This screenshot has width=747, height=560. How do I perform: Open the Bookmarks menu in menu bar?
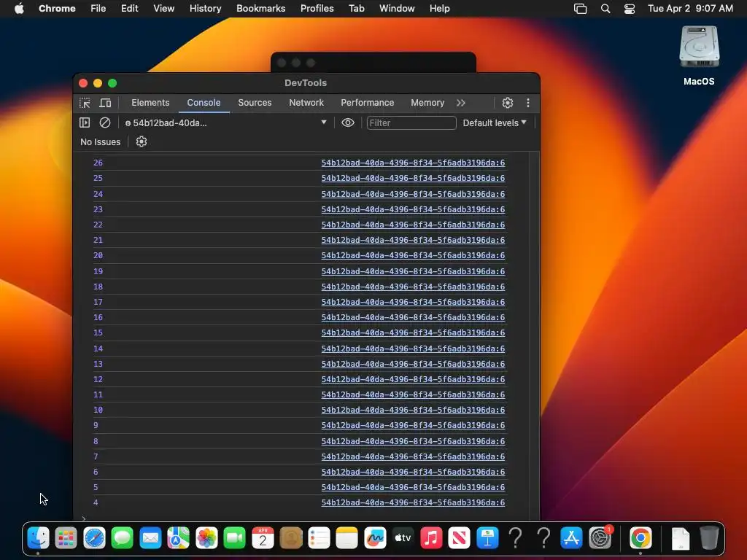(x=261, y=9)
